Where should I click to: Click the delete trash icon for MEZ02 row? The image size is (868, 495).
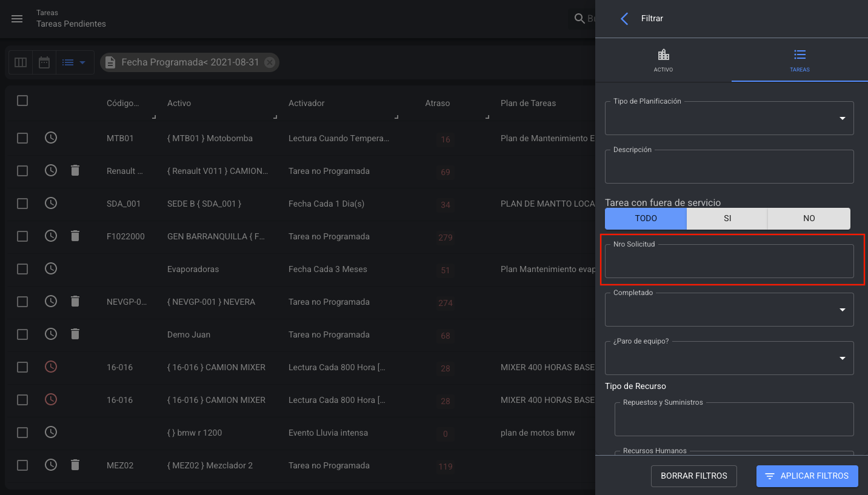coord(75,465)
